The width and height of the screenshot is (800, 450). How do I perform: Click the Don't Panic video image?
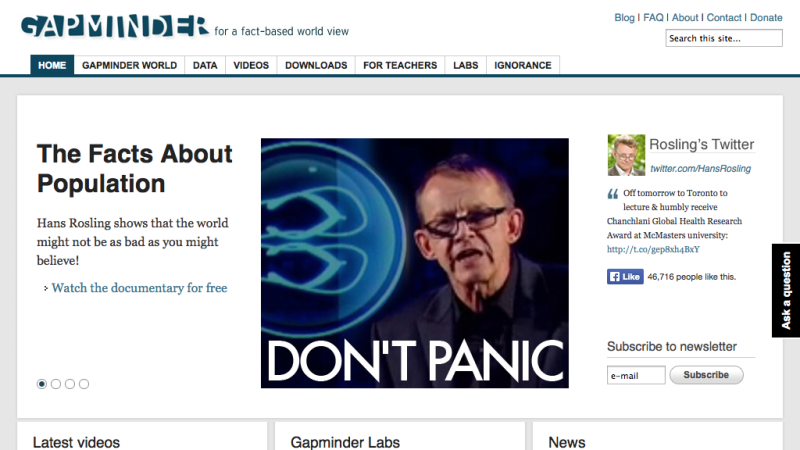coord(415,263)
